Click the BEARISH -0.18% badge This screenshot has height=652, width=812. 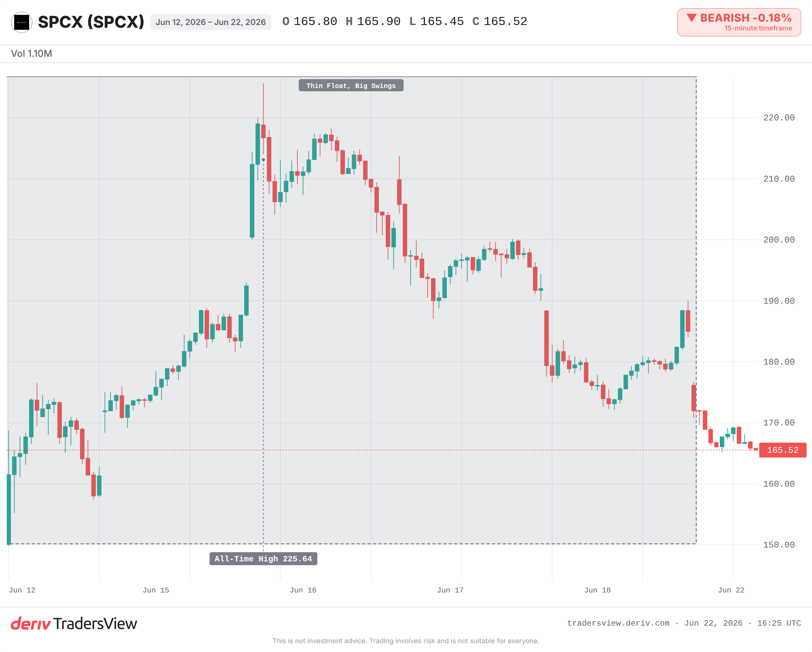(739, 22)
